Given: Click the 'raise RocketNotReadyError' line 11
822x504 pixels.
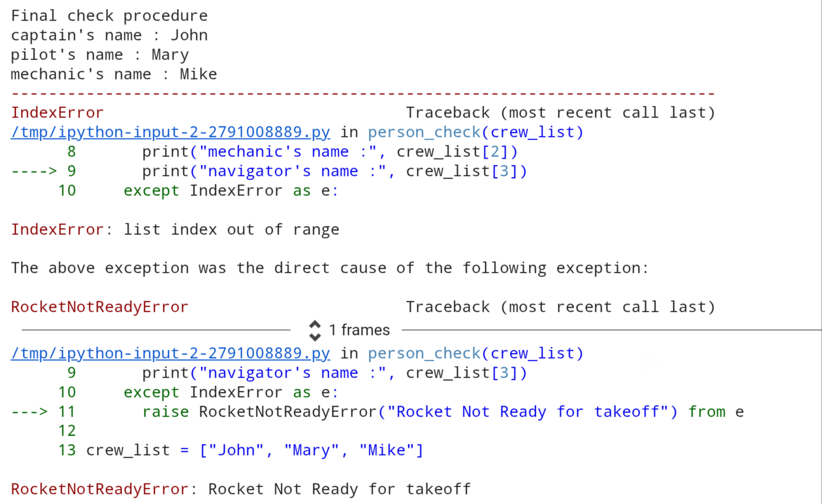Looking at the screenshot, I should 377,412.
